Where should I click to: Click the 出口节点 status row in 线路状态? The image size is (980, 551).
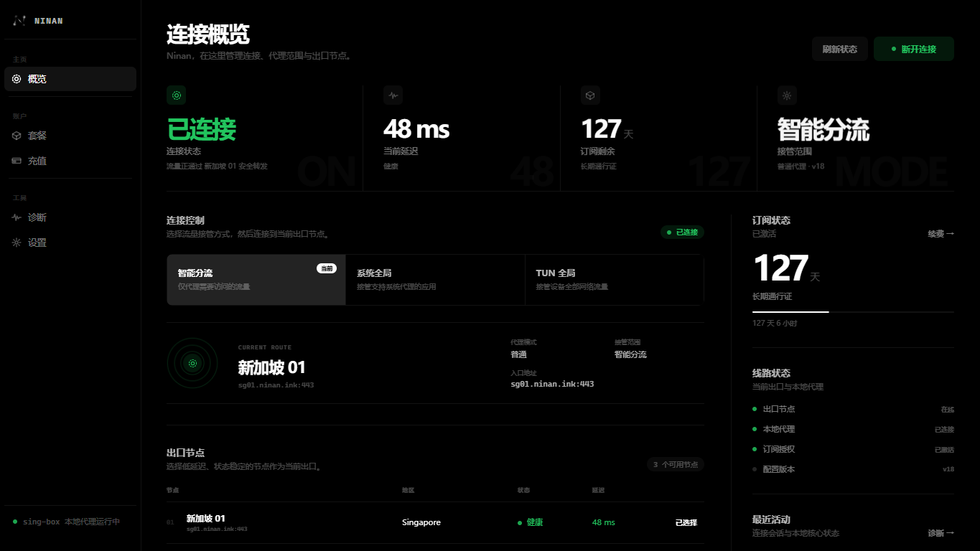(x=853, y=409)
